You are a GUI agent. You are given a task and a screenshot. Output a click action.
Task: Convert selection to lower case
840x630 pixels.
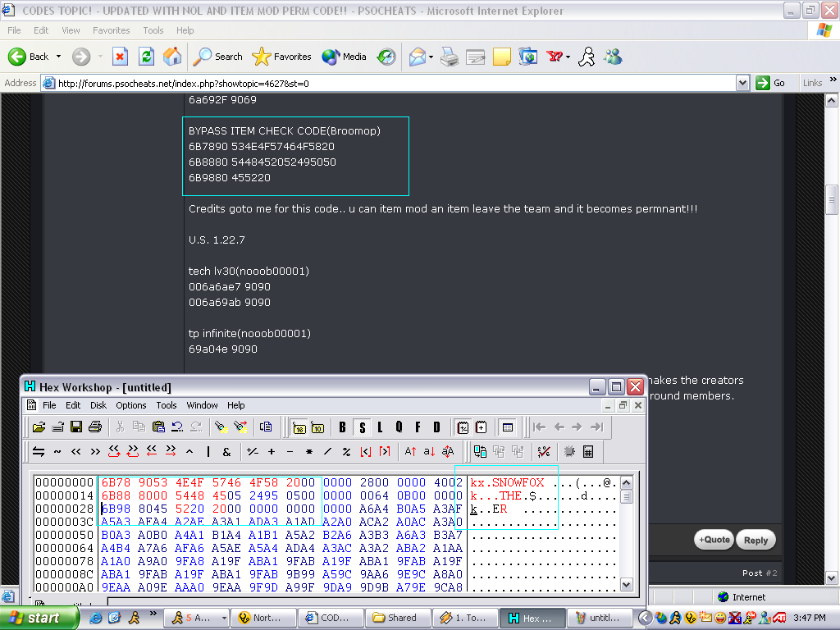pyautogui.click(x=429, y=452)
